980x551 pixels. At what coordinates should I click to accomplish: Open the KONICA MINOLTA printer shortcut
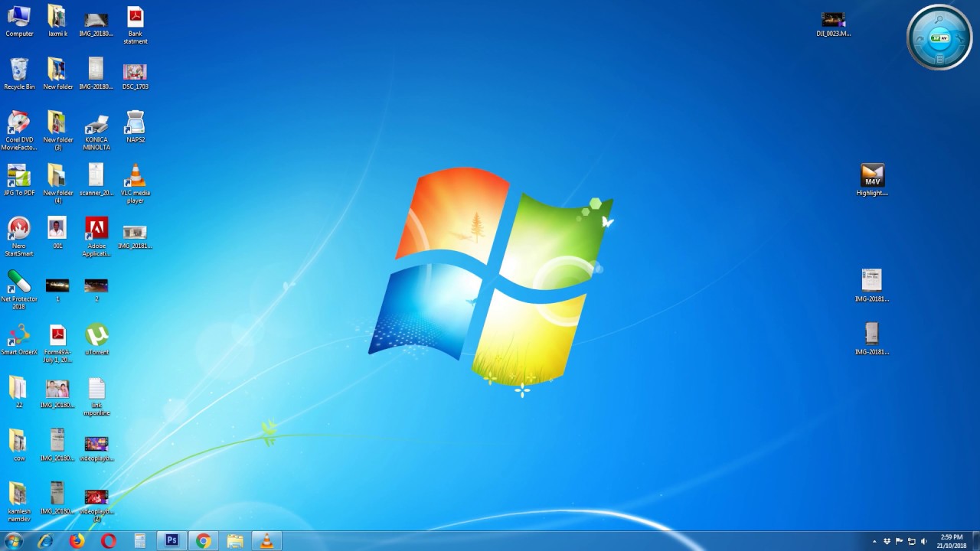pos(96,131)
